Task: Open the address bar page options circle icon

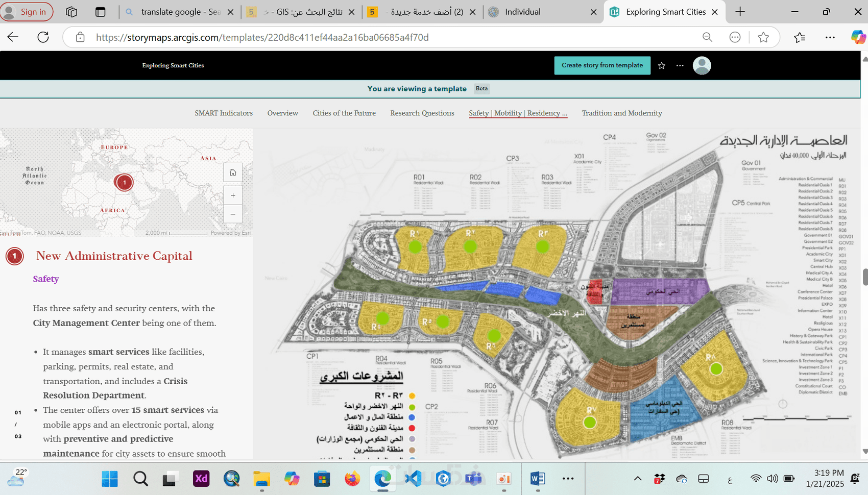Action: 735,37
